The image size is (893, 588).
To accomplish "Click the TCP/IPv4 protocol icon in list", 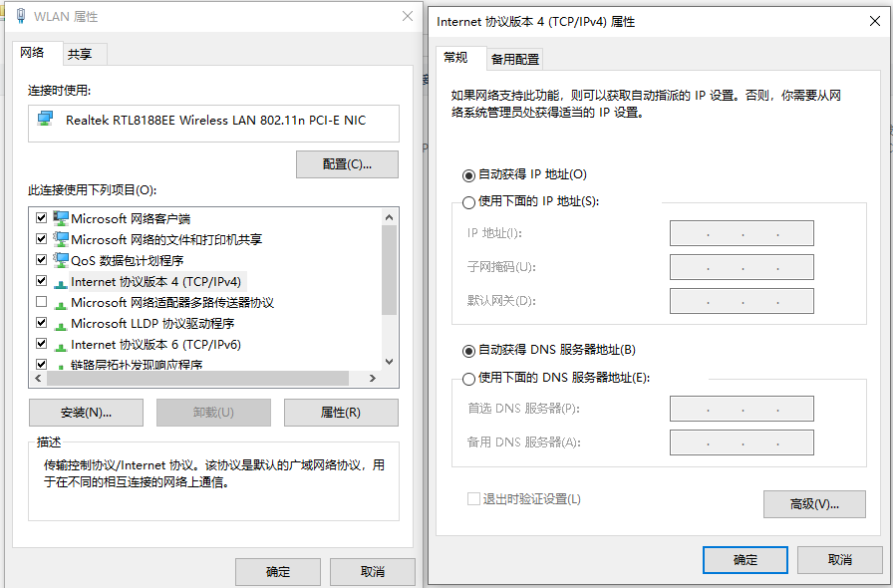I will click(x=61, y=283).
